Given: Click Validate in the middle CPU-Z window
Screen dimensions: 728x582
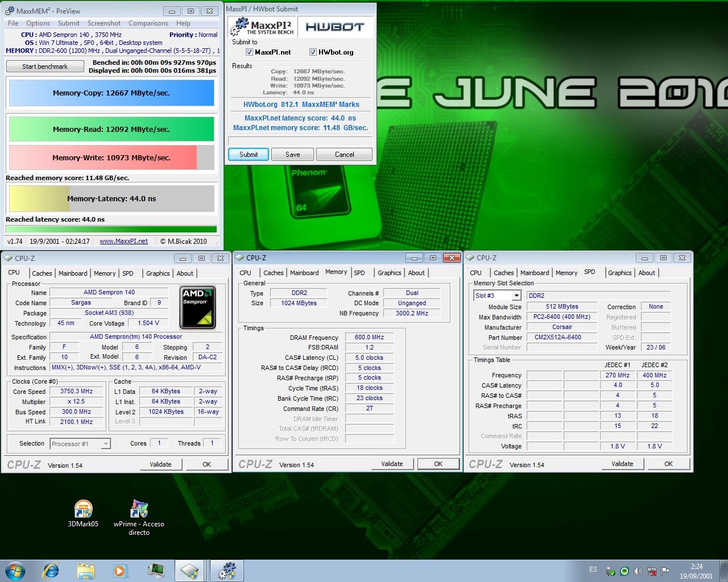Looking at the screenshot, I should (x=392, y=464).
